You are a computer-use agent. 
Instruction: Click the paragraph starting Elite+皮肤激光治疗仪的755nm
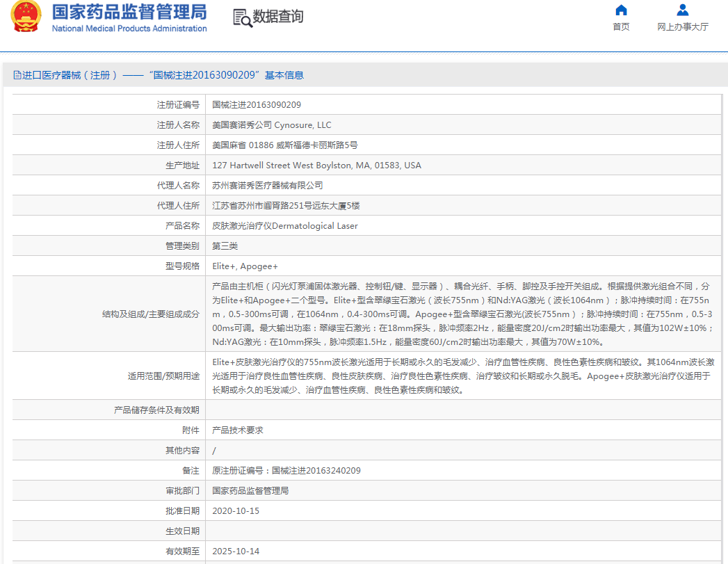click(463, 376)
